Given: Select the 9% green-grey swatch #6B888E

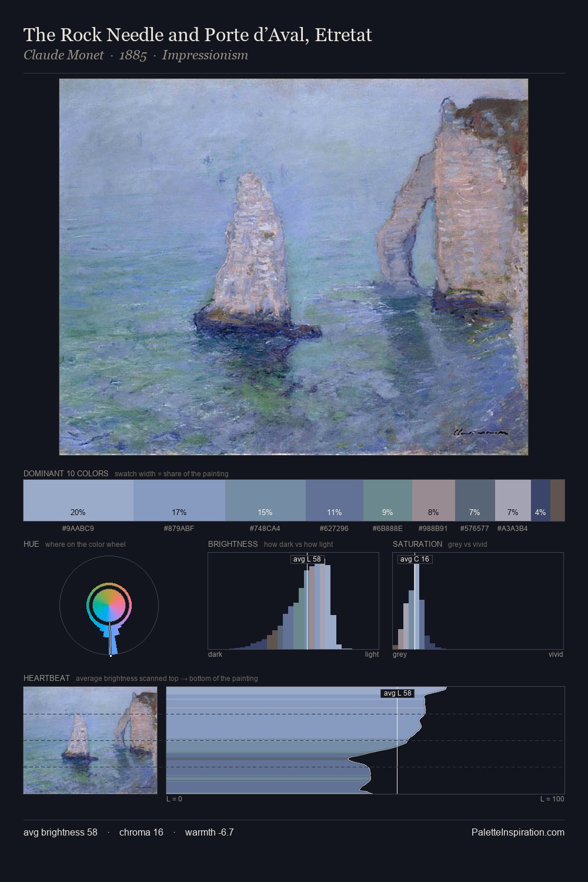Looking at the screenshot, I should 387,500.
